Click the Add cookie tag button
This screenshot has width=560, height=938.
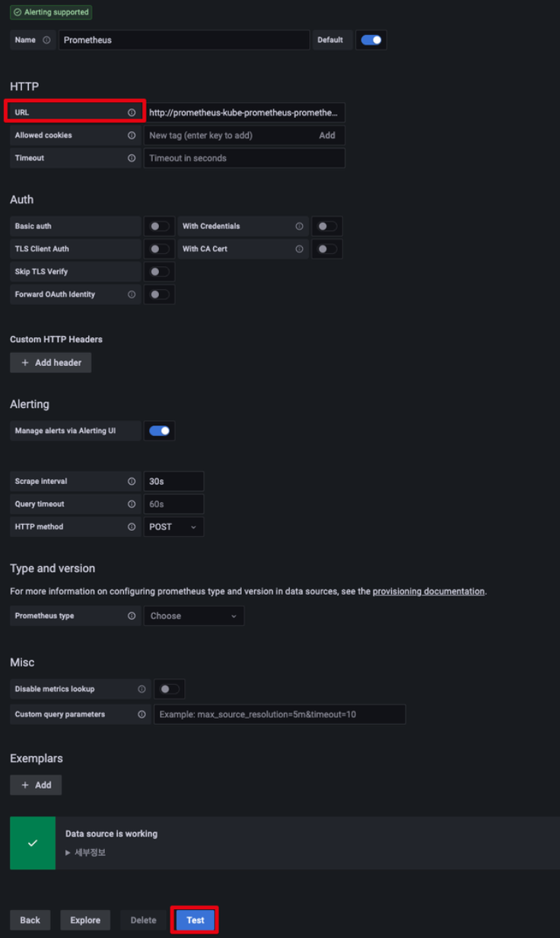point(327,135)
